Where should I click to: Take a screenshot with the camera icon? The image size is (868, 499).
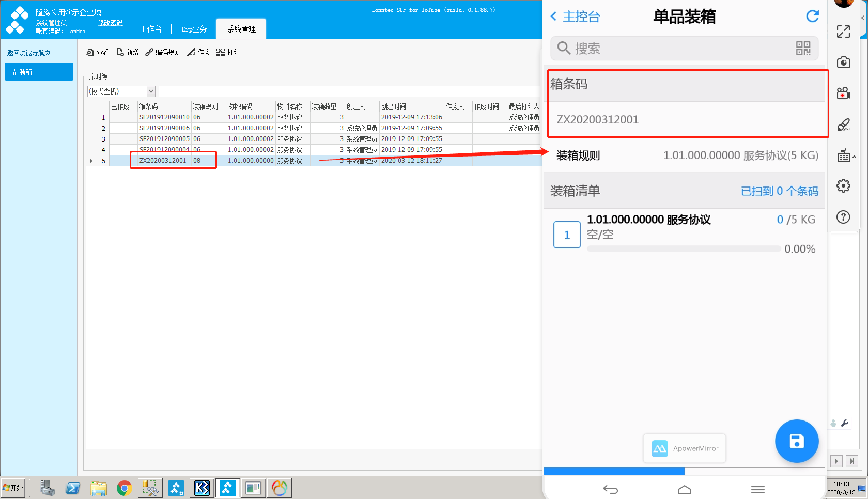point(843,63)
